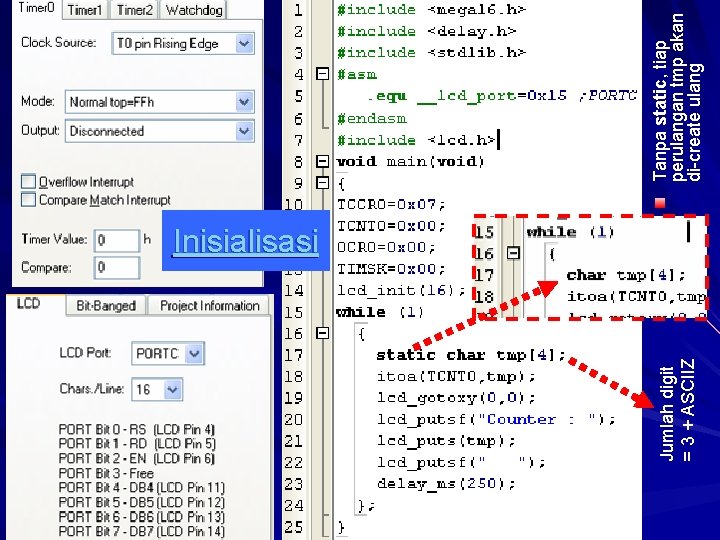Click the line 'delay_ms(250);'
720x540 pixels.
[446, 484]
